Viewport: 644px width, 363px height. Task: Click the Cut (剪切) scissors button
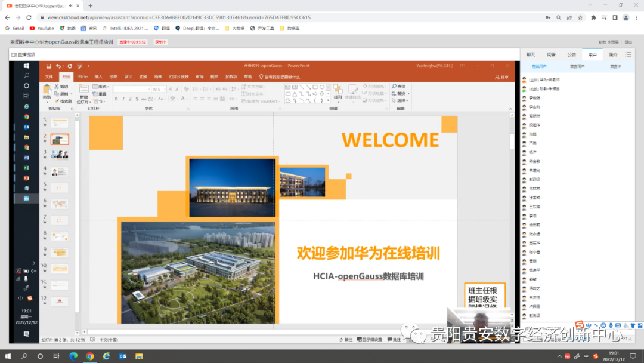(x=61, y=87)
